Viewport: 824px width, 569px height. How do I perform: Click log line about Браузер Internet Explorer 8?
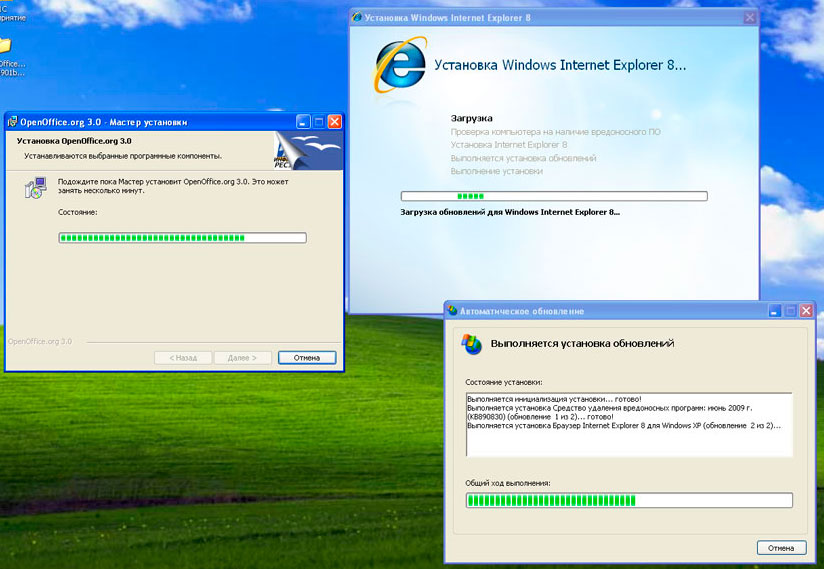624,426
